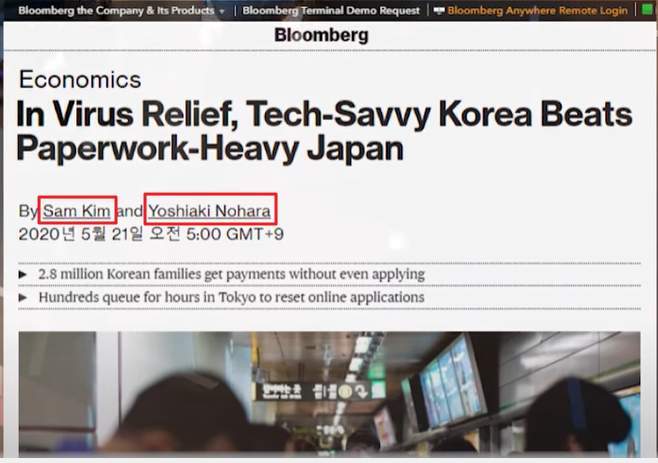The height and width of the screenshot is (463, 658).
Task: Expand the dropdown arrow beside Its Products
Action: coord(222,11)
